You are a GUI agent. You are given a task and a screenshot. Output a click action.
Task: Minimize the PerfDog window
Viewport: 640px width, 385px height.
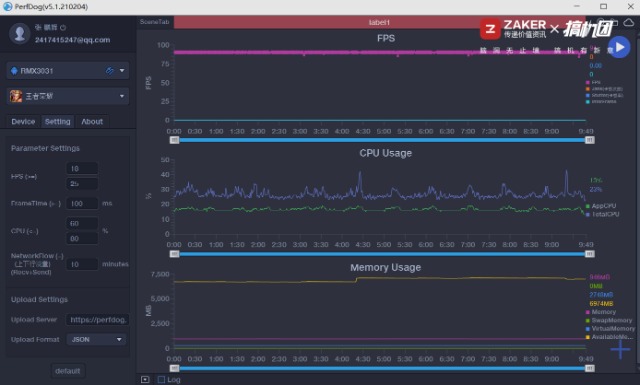tap(576, 7)
